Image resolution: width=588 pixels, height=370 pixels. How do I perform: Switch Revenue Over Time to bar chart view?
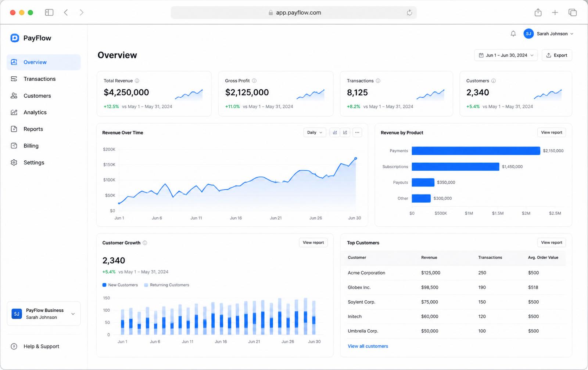pos(335,133)
